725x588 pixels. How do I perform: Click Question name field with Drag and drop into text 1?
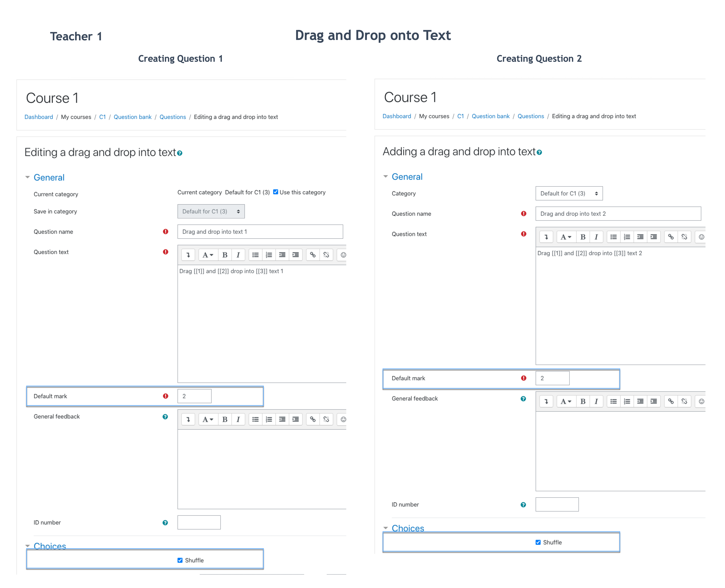coord(260,232)
